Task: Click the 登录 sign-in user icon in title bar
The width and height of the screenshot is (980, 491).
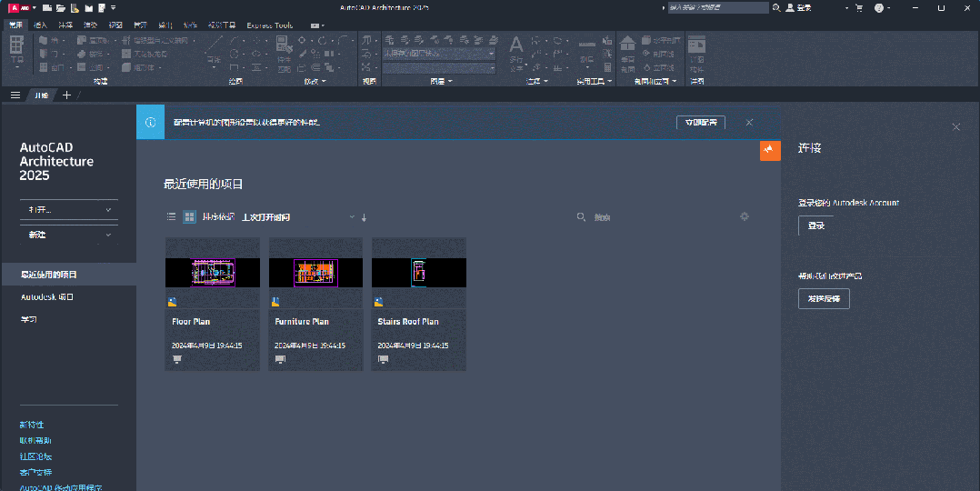Action: pos(790,7)
